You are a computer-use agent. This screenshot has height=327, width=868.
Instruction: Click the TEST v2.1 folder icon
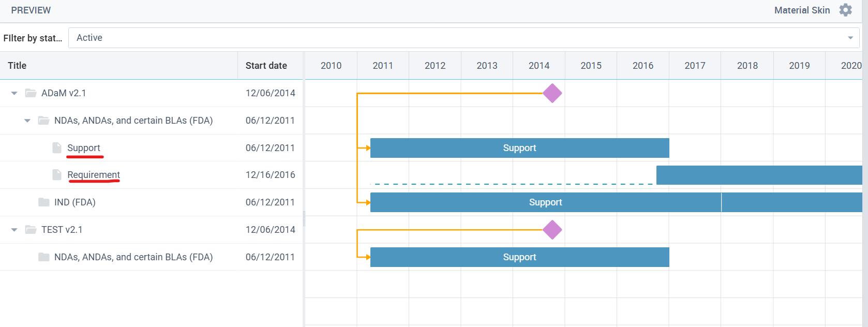[x=31, y=230]
